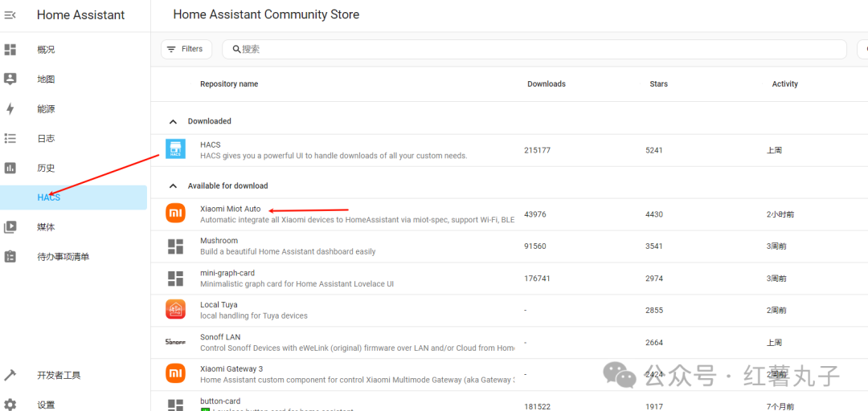This screenshot has width=868, height=411.
Task: Click the 7个月前 activity cell
Action: pyautogui.click(x=780, y=406)
